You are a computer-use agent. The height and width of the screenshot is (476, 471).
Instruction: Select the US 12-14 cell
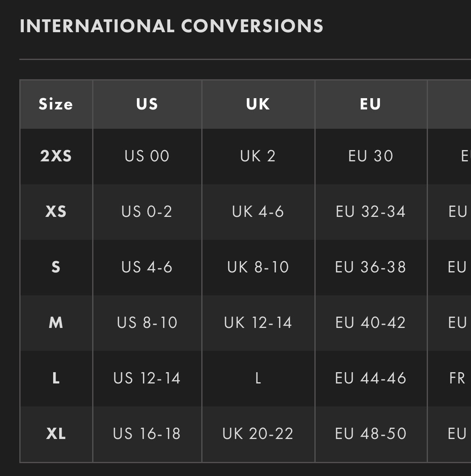pos(147,378)
